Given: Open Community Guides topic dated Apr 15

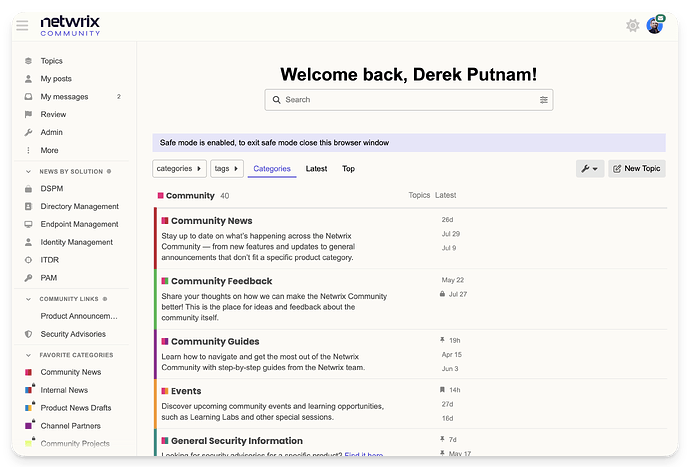Looking at the screenshot, I should coord(451,354).
